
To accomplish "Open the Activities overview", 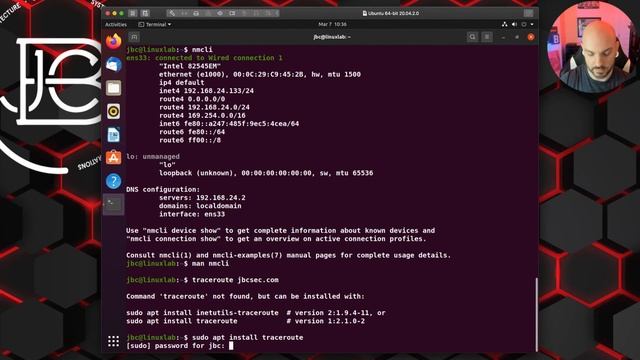I will click(116, 24).
